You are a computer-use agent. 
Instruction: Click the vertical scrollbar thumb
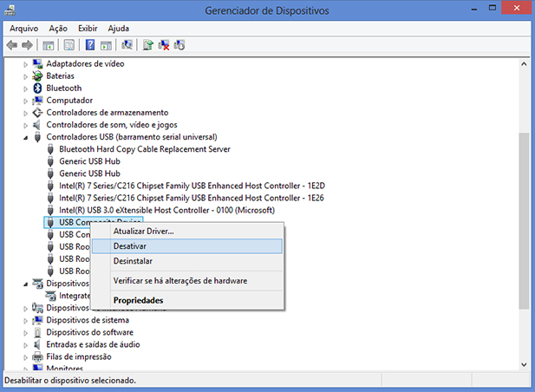[524, 221]
